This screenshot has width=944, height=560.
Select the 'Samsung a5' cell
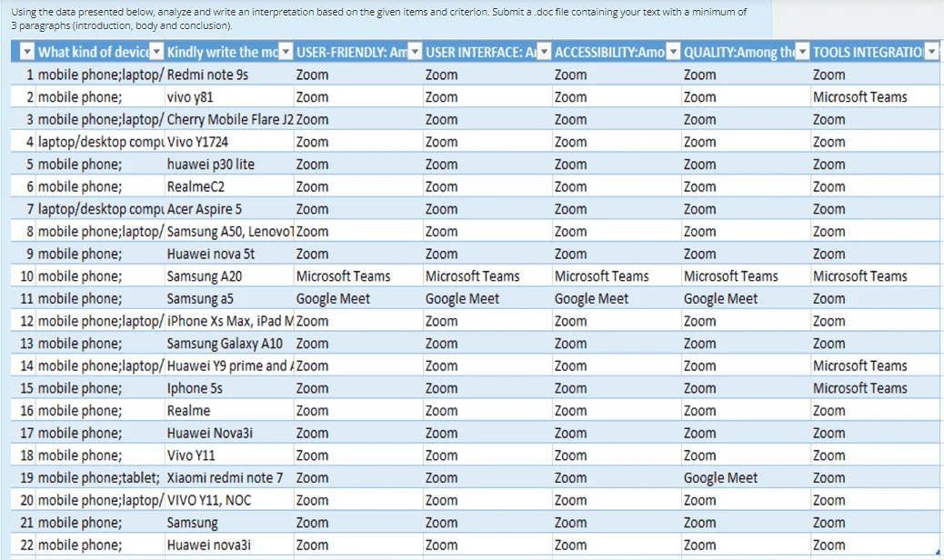[229, 298]
